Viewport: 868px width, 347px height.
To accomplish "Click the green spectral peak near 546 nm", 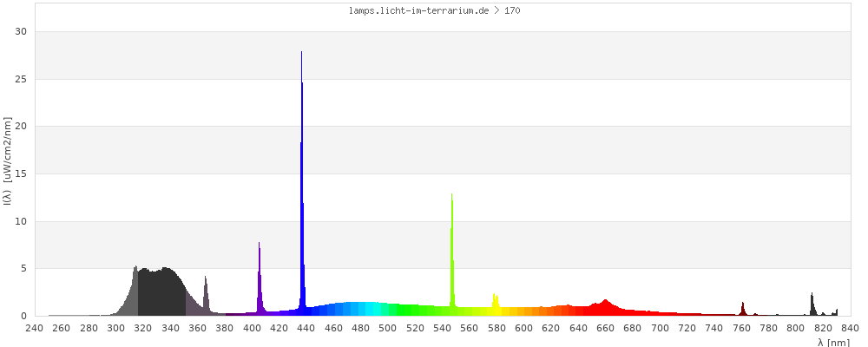I will [x=452, y=254].
